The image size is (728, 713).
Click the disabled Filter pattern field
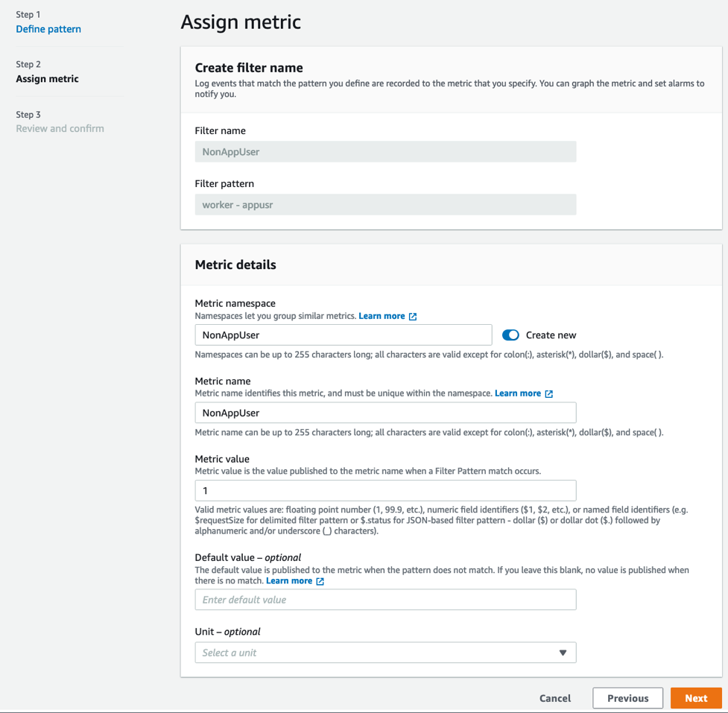385,205
